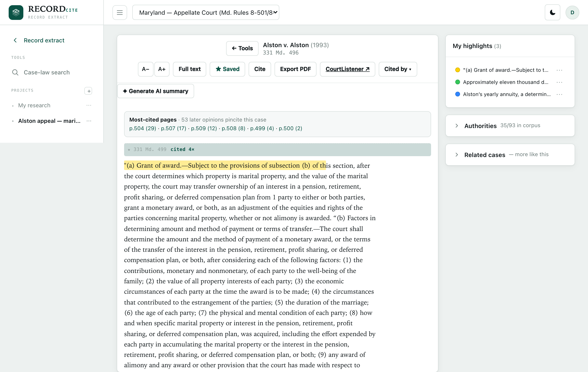
Task: Open the "(a) Grant of award" highlight
Action: (x=506, y=70)
